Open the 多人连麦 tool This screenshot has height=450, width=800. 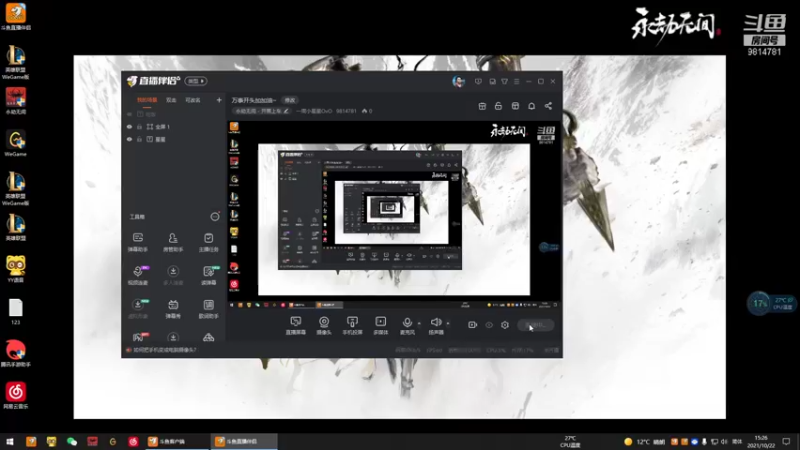pyautogui.click(x=173, y=275)
